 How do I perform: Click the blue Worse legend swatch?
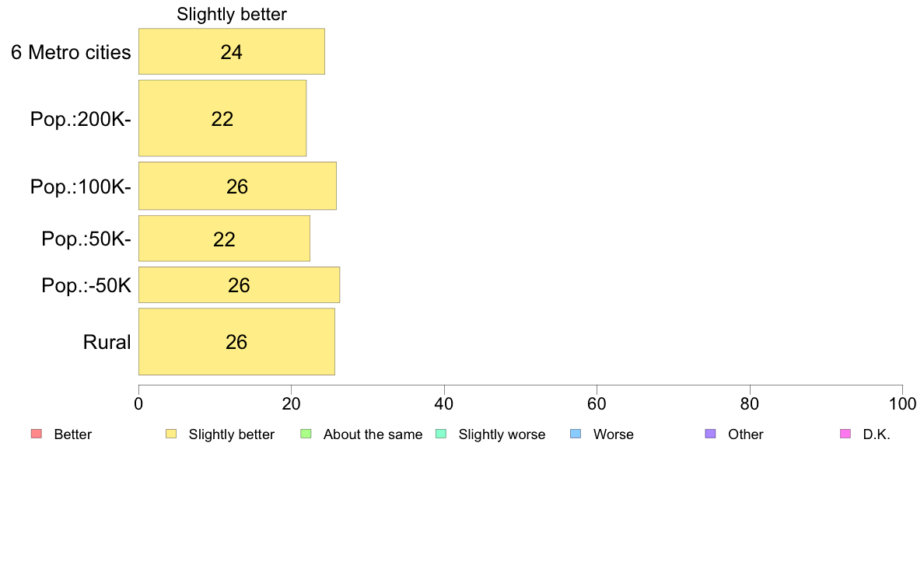[576, 434]
